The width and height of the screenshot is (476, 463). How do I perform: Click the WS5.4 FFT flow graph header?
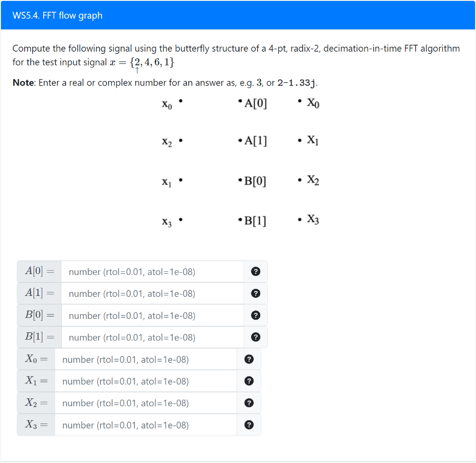(x=57, y=15)
